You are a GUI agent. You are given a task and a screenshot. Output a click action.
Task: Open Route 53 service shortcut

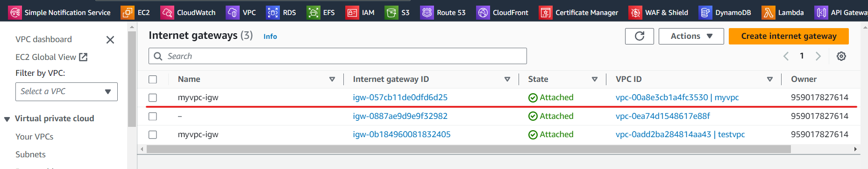(443, 13)
